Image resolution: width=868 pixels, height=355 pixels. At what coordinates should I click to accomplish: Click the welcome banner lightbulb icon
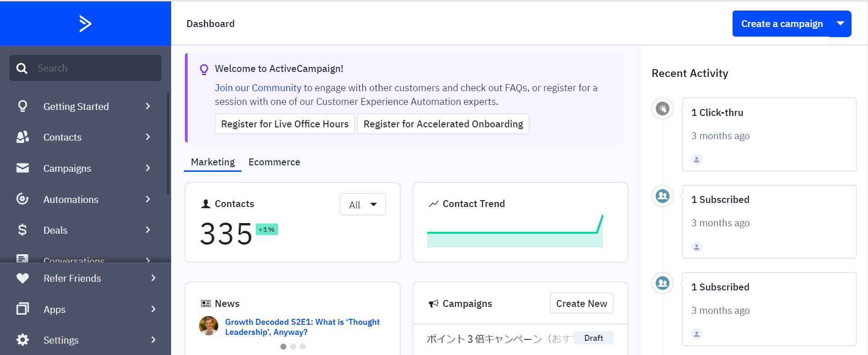tap(204, 69)
